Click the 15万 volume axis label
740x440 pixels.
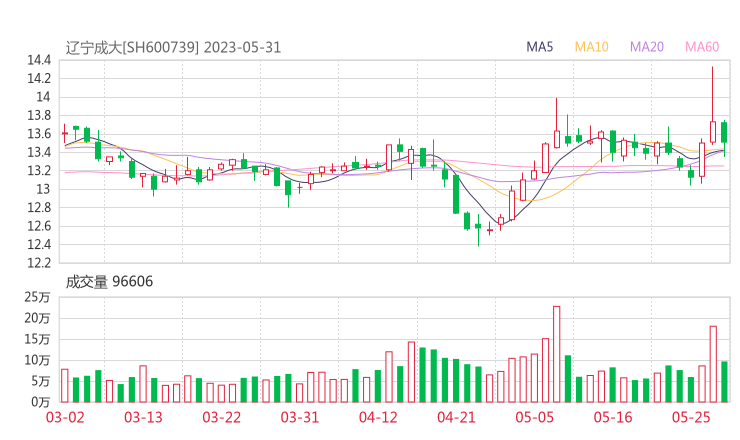click(37, 339)
